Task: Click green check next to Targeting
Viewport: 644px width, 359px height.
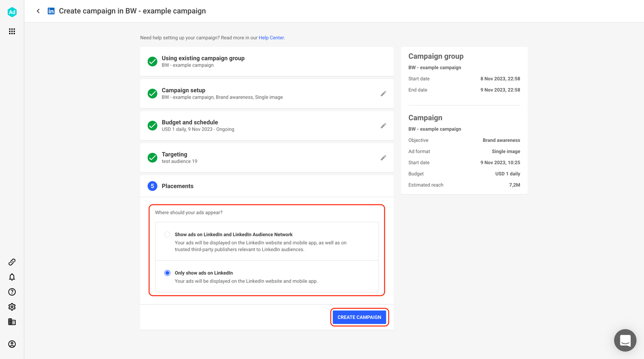Action: tap(152, 158)
